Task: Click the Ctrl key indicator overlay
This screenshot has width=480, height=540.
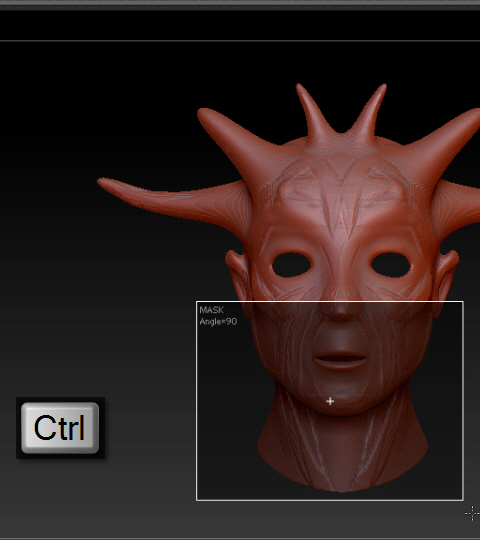Action: coord(60,428)
